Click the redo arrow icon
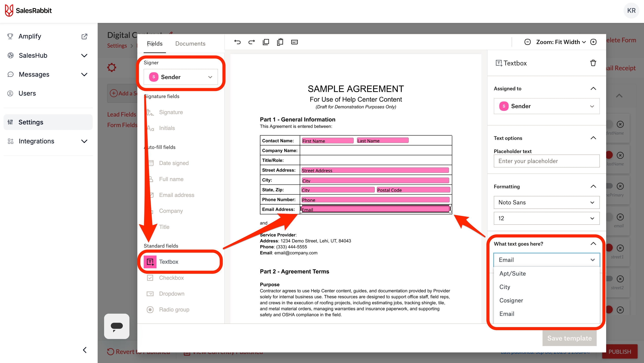644x363 pixels. 252,42
